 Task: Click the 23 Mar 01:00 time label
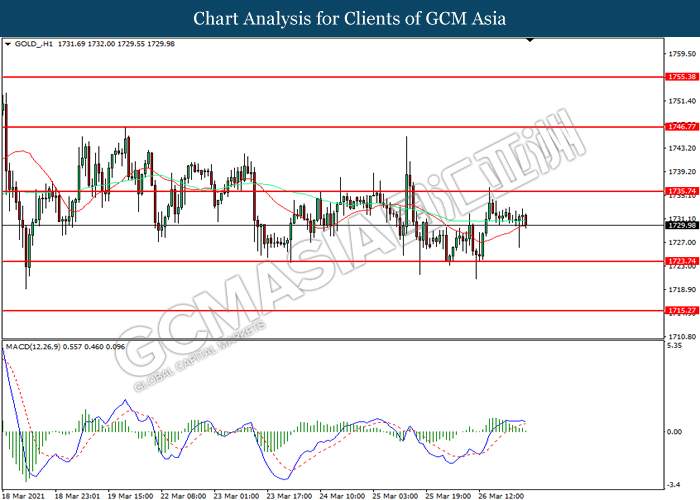(236, 496)
